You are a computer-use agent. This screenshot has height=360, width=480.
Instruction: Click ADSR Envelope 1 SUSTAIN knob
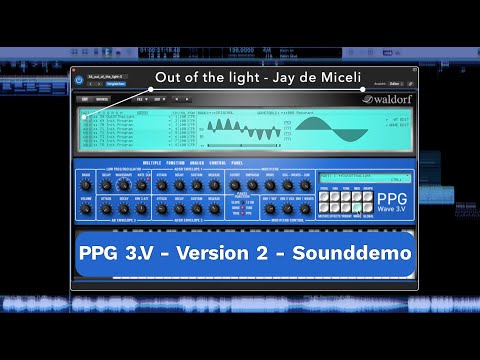click(197, 185)
